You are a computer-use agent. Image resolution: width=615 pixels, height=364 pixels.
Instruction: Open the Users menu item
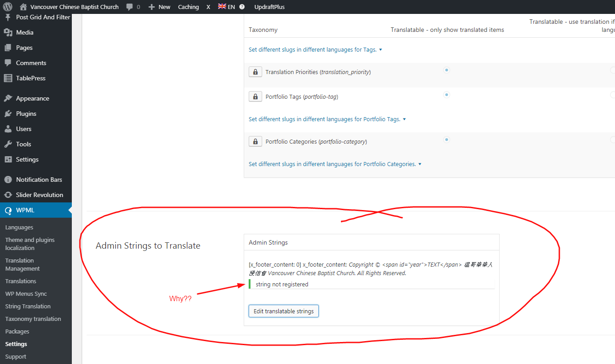pyautogui.click(x=24, y=129)
